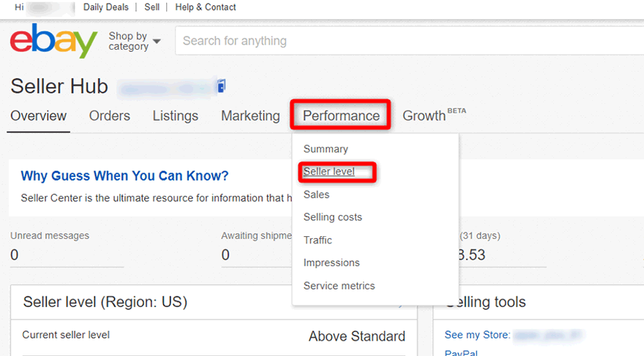
Task: Select Service metrics menu entry
Action: (x=340, y=286)
